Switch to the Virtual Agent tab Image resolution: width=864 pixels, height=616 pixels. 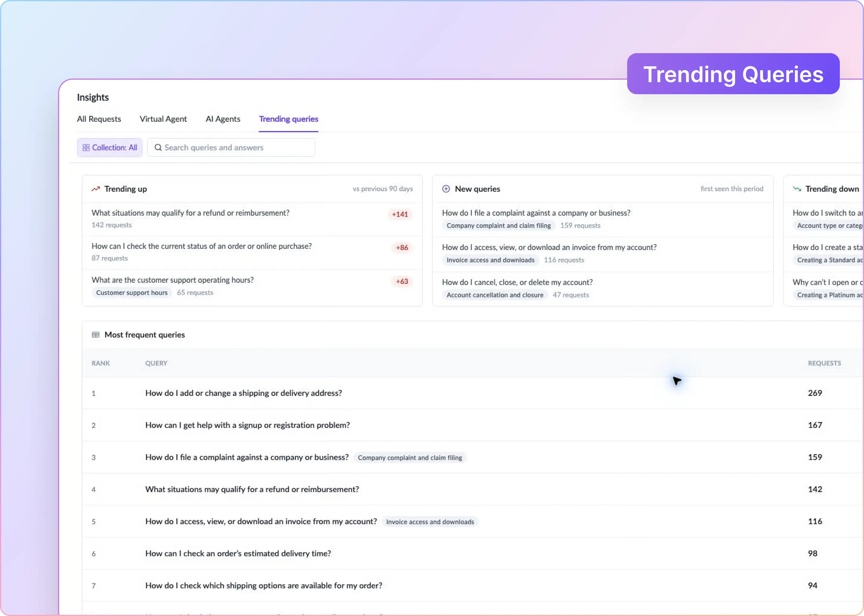point(163,119)
